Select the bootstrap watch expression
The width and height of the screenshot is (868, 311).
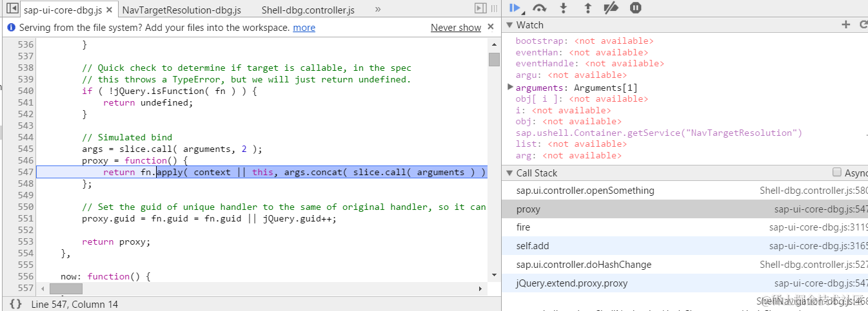tap(584, 41)
